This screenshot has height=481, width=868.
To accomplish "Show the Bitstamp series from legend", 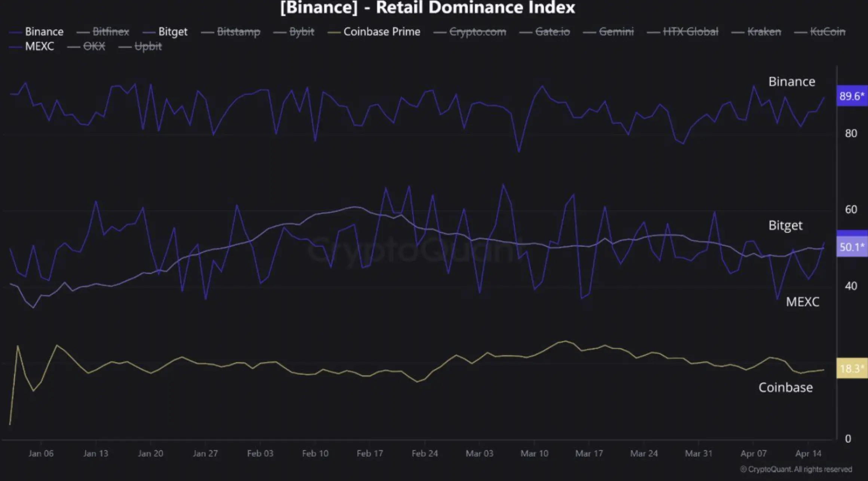I will tap(238, 32).
